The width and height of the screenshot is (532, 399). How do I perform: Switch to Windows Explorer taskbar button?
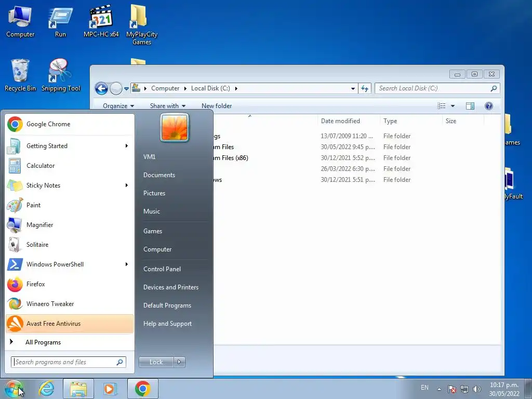click(x=78, y=389)
